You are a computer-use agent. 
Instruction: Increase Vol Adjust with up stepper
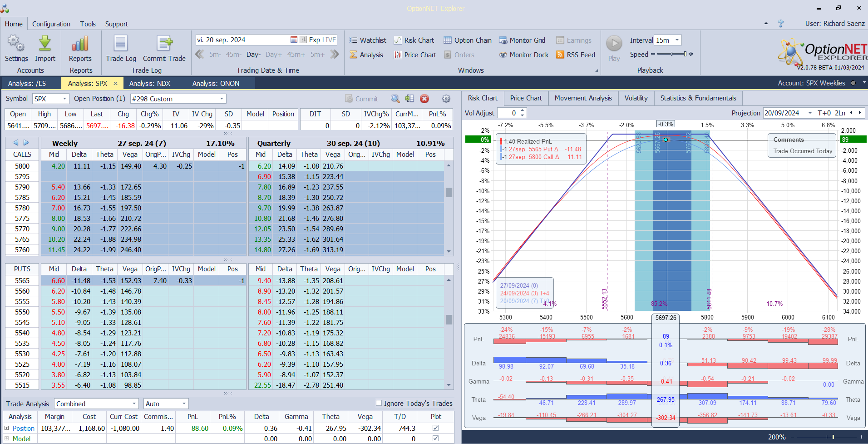(x=523, y=110)
